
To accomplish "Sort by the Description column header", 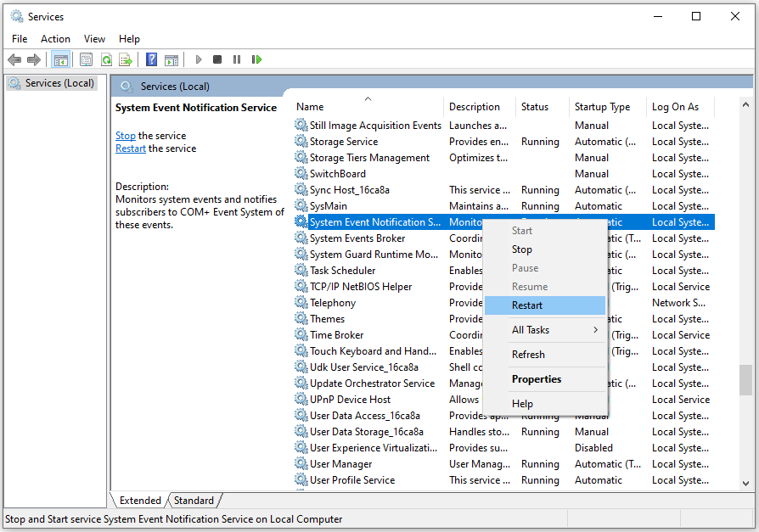I will click(x=479, y=106).
